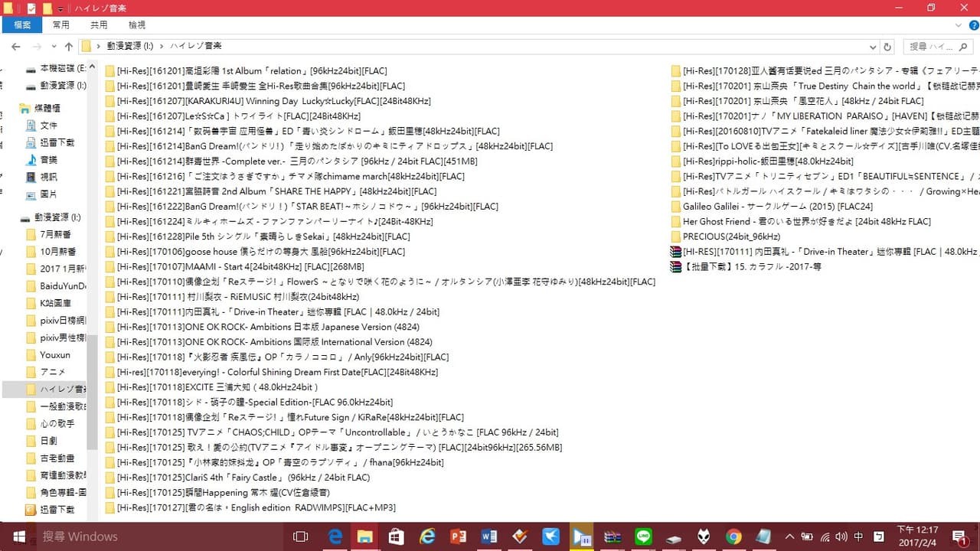980x551 pixels.
Task: Expand the ribbon with the chevron
Action: pyautogui.click(x=958, y=25)
